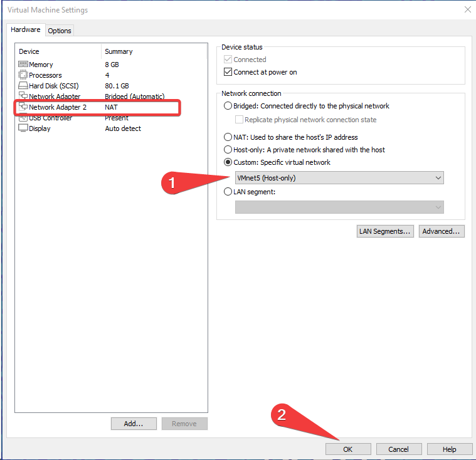Click 'Bridged (Automatic)' summary text

point(135,96)
